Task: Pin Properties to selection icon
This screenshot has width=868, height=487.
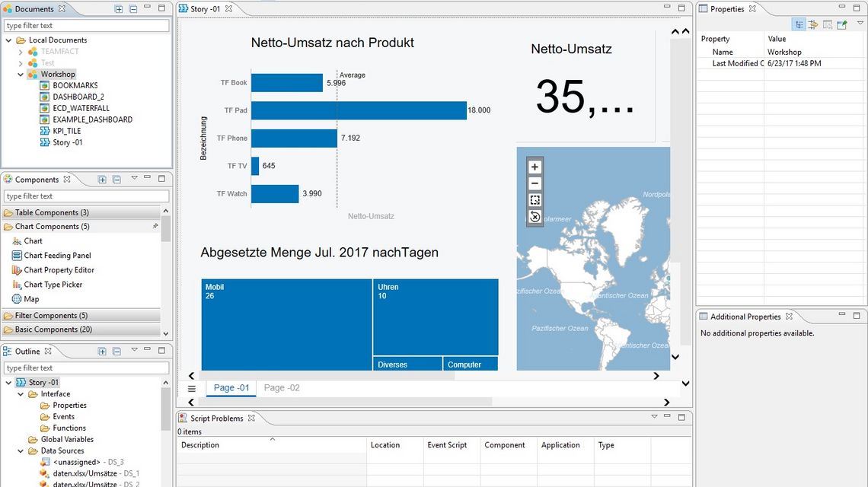Action: (842, 24)
